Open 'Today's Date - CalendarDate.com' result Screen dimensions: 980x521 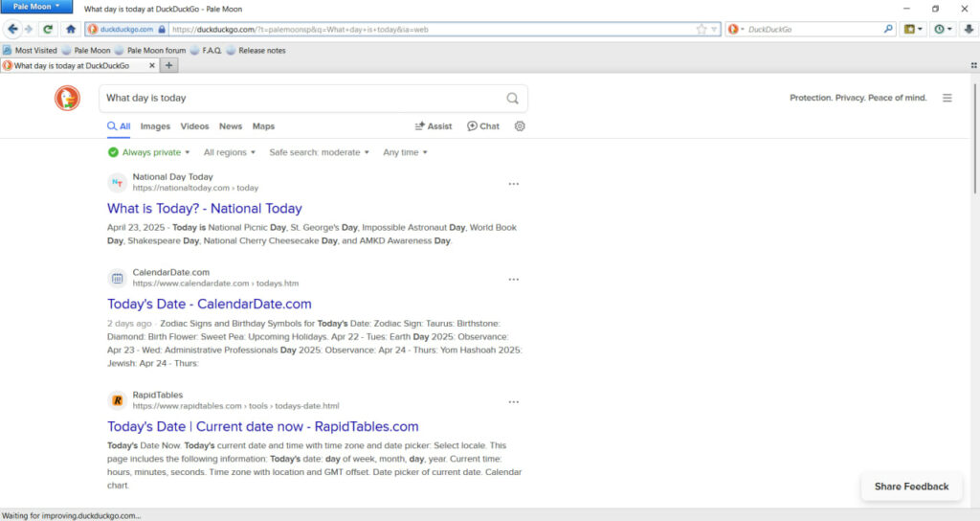(x=210, y=304)
